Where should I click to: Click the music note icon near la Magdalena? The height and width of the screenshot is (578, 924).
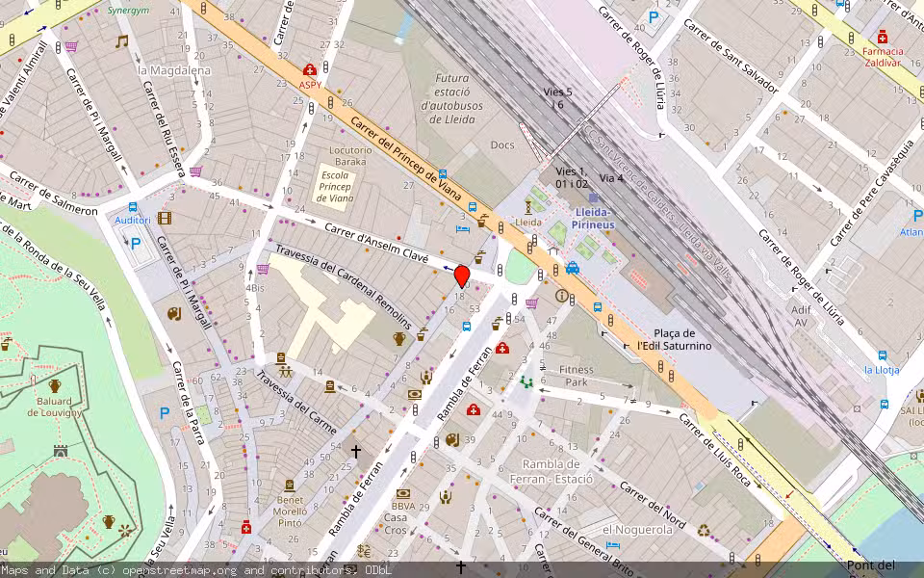pyautogui.click(x=120, y=42)
